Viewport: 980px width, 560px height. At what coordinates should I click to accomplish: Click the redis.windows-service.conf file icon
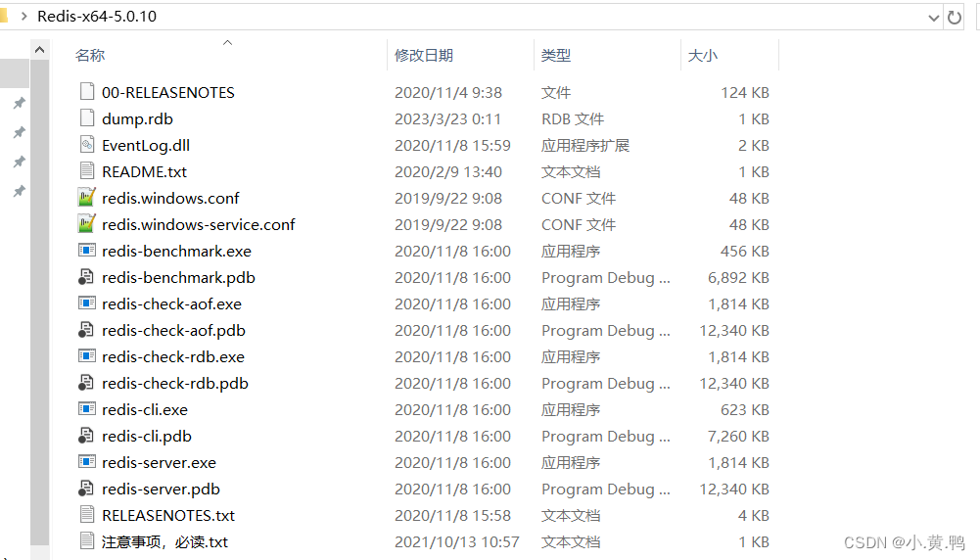click(87, 224)
